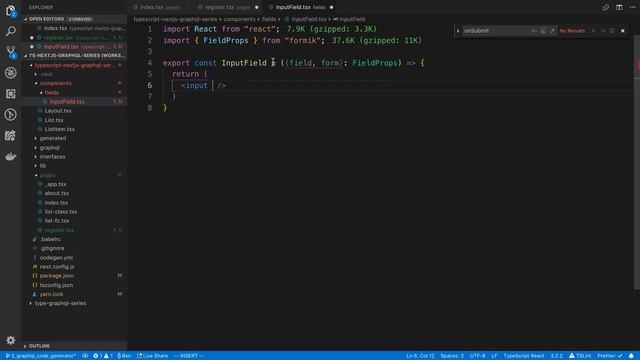Change UTF-8 file encoding
Image resolution: width=640 pixels, height=360 pixels.
pyautogui.click(x=478, y=356)
